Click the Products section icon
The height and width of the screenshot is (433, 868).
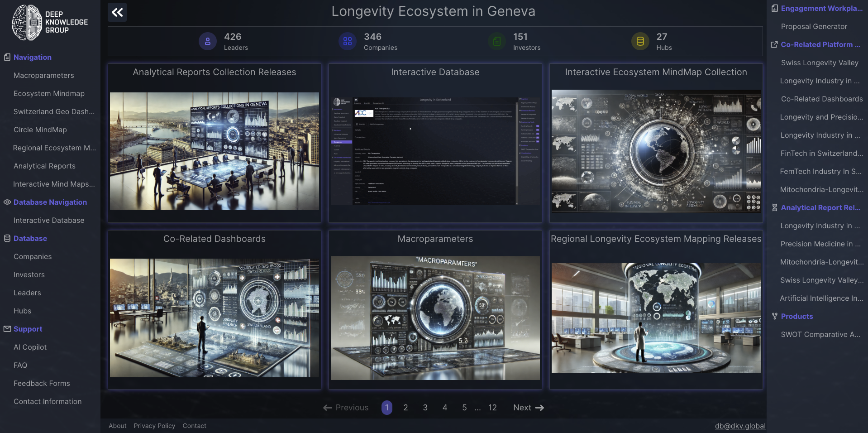tap(774, 317)
